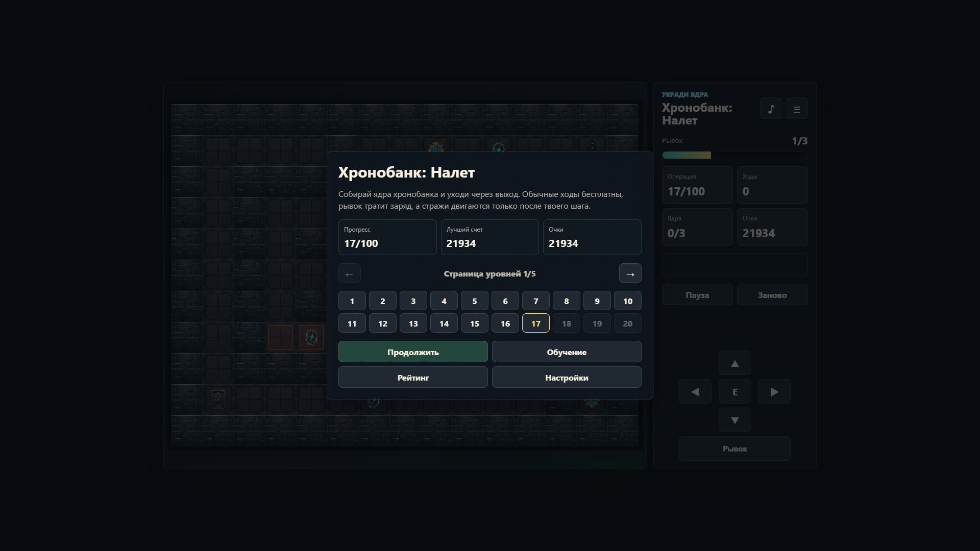The width and height of the screenshot is (980, 551).
Task: Select level 16
Action: 505,323
